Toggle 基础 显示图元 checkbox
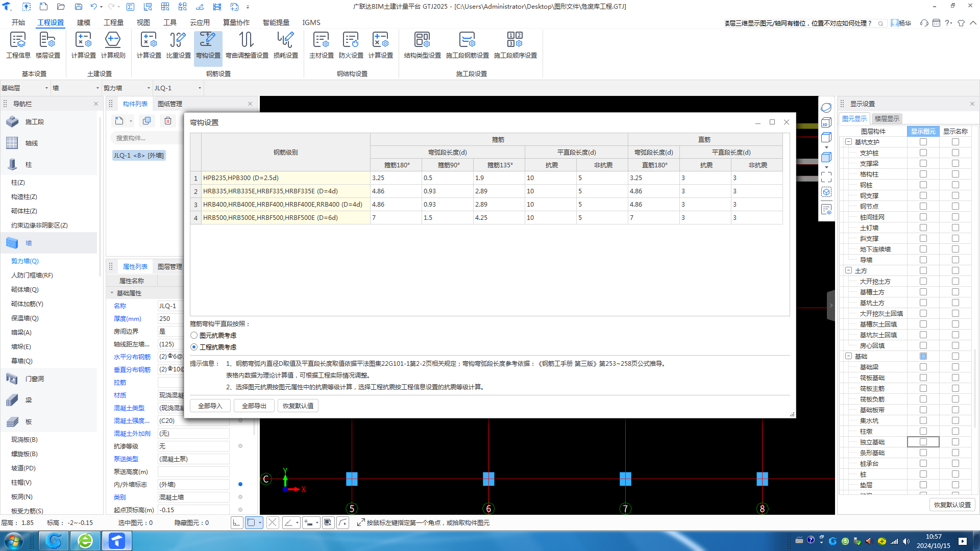This screenshot has width=980, height=551. pos(923,357)
